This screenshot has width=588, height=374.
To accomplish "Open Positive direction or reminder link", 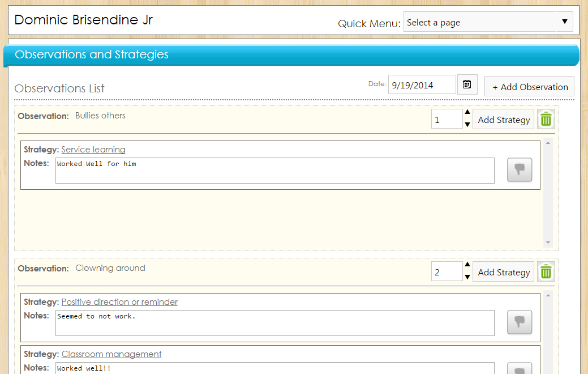I will pyautogui.click(x=119, y=302).
